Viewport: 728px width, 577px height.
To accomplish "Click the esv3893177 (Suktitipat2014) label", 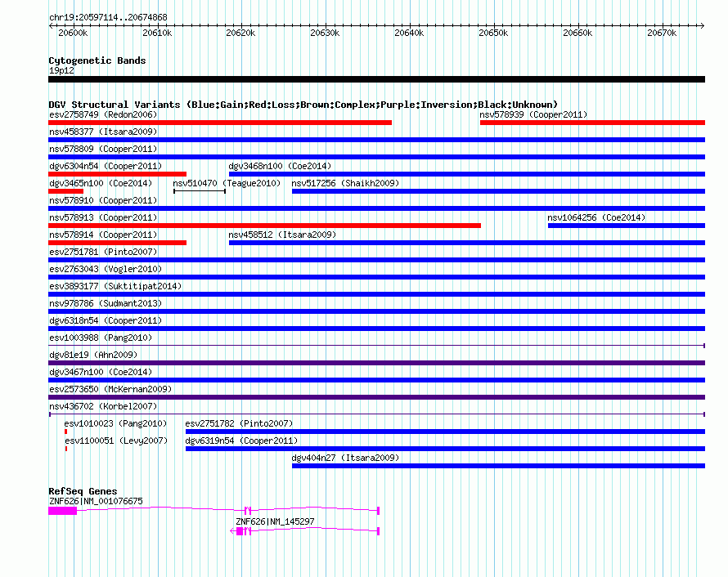I will [115, 286].
